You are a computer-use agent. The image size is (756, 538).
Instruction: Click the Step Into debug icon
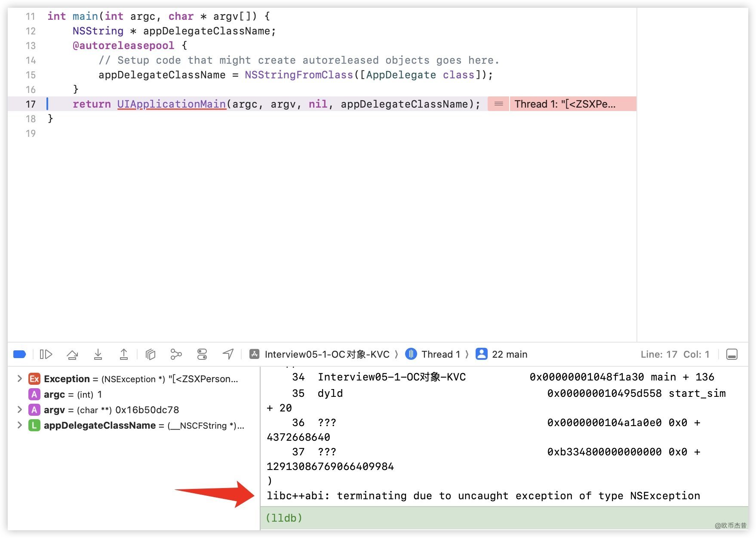(98, 354)
